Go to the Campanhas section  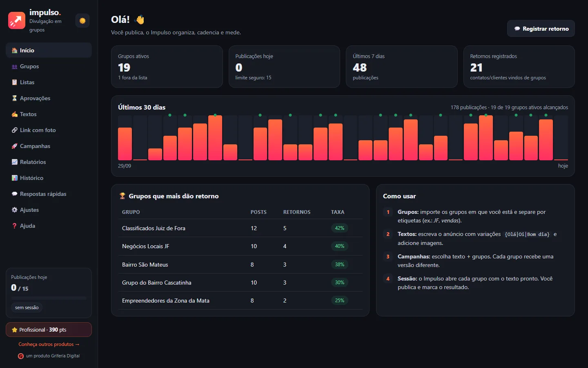(49, 146)
